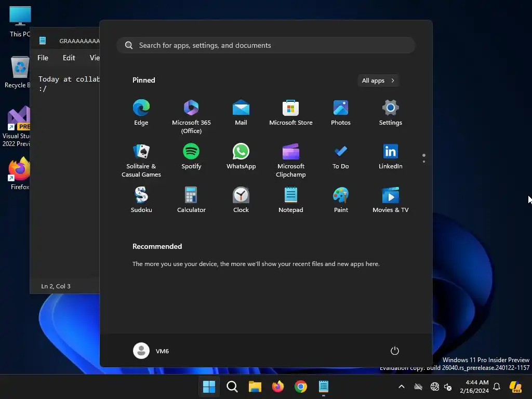Screen dimensions: 532x399
Task: Open WhatsApp
Action: 241,157
